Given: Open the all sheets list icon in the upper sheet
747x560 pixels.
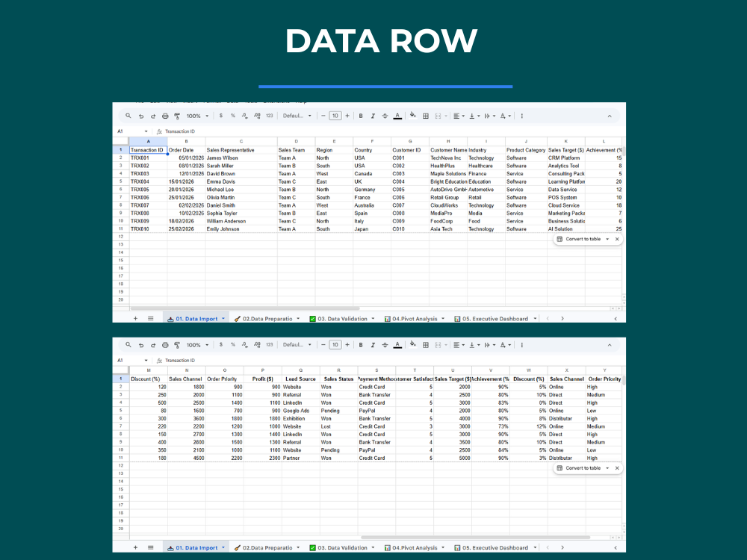Looking at the screenshot, I should (151, 319).
